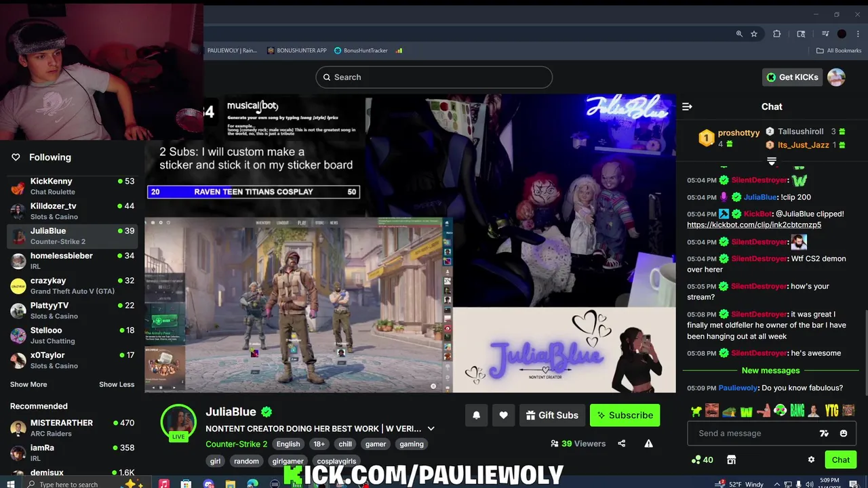The width and height of the screenshot is (868, 488).
Task: Open Killdozer_tv channel in Following
Action: (72, 211)
